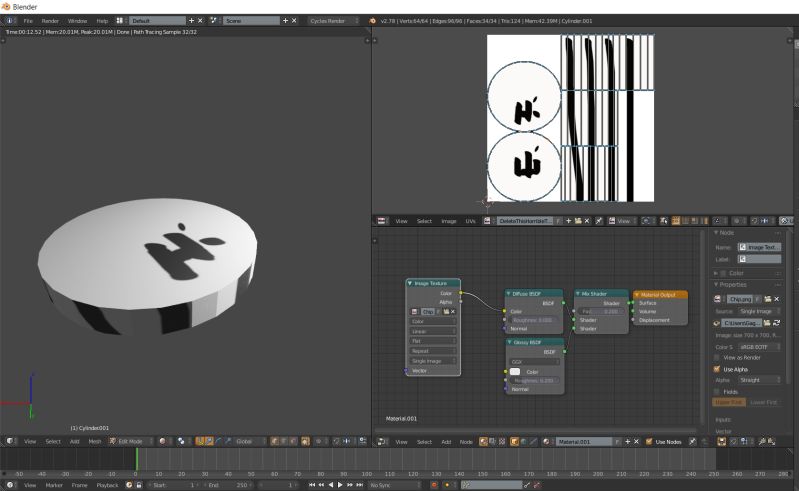This screenshot has height=491, width=799.
Task: Collapse the Image Texture node
Action: [410, 283]
